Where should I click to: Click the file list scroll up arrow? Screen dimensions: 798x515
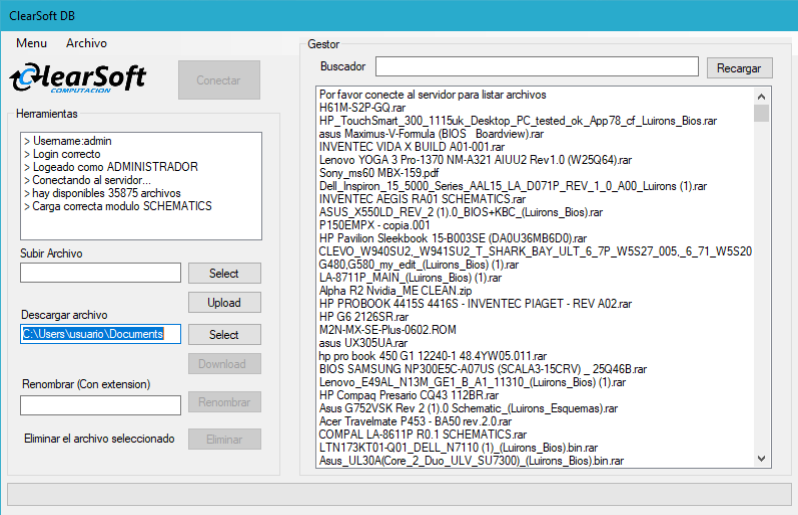[761, 97]
